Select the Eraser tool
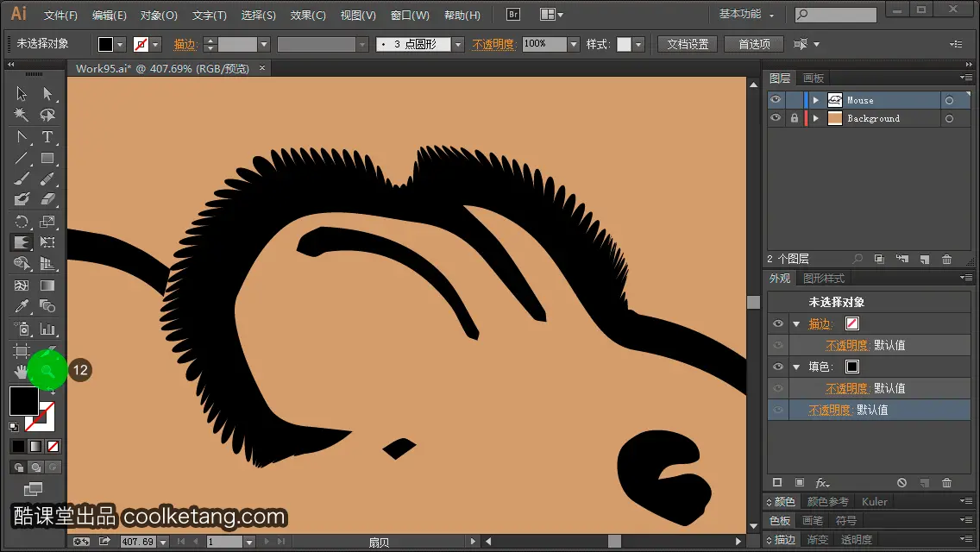Image resolution: width=980 pixels, height=552 pixels. [47, 199]
